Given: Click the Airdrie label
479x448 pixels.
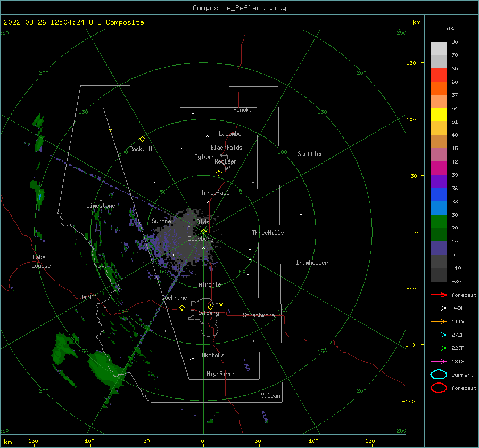Looking at the screenshot, I should [210, 284].
